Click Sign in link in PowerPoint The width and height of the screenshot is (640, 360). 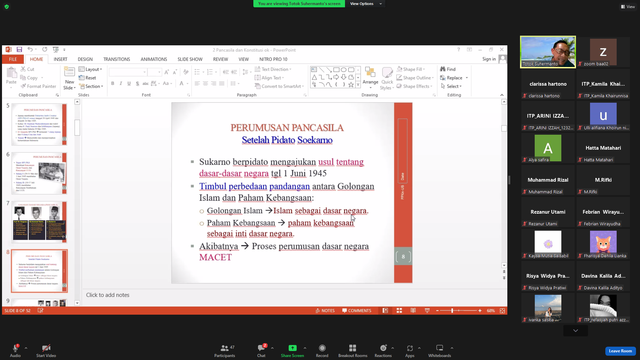point(489,59)
